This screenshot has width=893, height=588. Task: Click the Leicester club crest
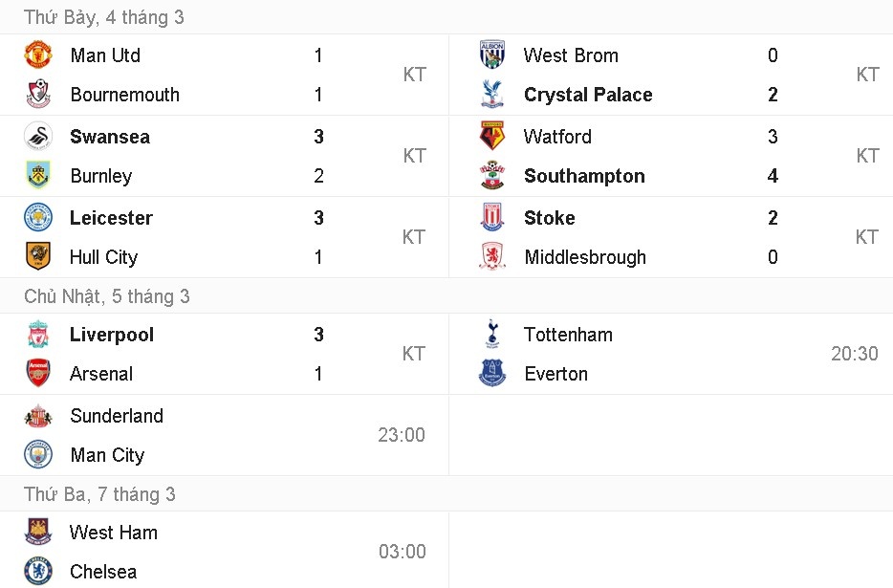click(x=38, y=218)
